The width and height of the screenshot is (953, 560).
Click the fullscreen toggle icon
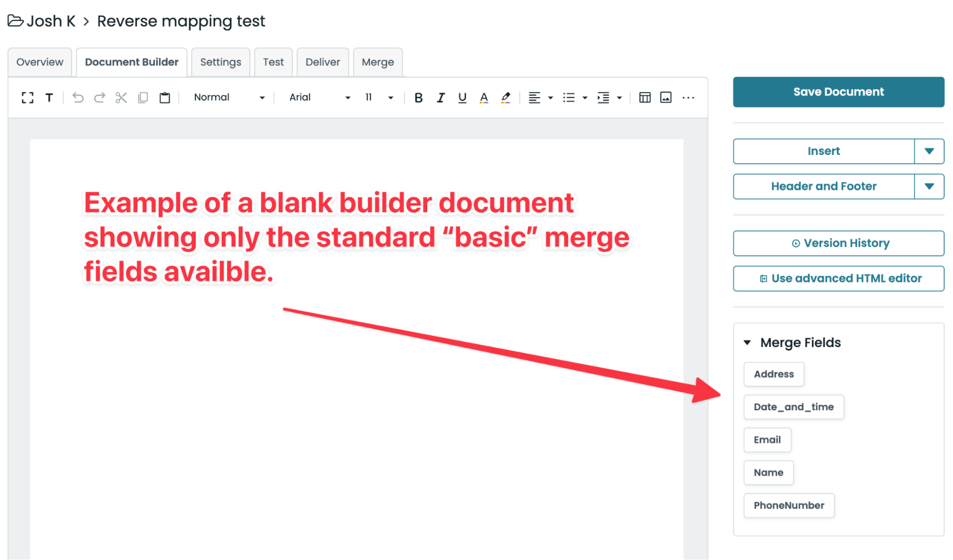[x=28, y=98]
